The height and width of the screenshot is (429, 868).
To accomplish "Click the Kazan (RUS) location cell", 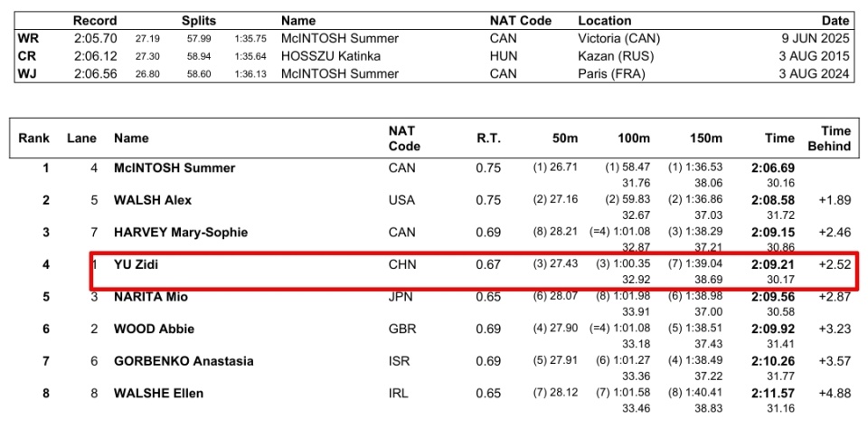I will pyautogui.click(x=616, y=56).
